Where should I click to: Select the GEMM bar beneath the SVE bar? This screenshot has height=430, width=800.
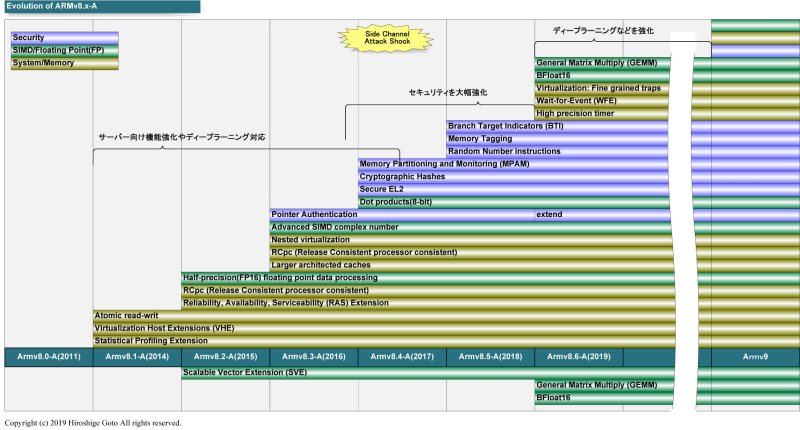604,386
